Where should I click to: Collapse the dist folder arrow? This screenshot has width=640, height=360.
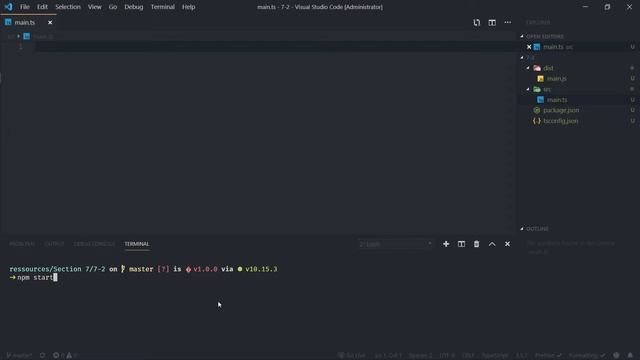pyautogui.click(x=528, y=68)
